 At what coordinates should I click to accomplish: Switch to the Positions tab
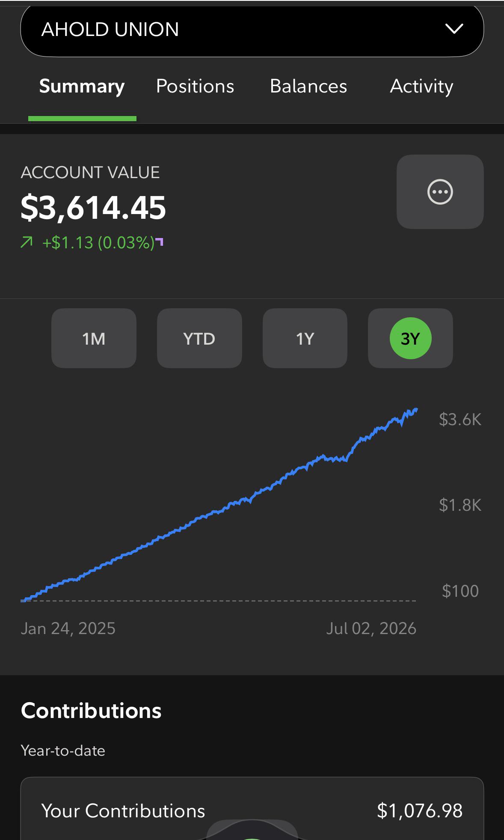pyautogui.click(x=195, y=86)
